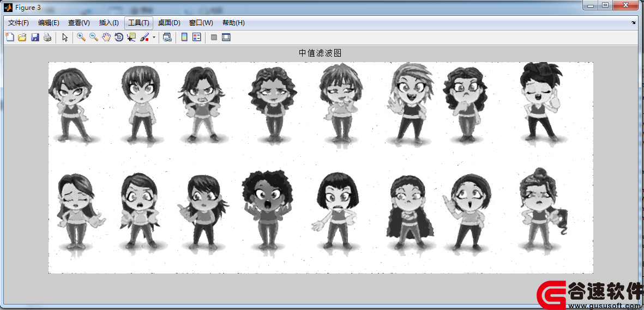Activate the Zoom Out magnifier tool
Image resolution: width=644 pixels, height=310 pixels.
(x=94, y=38)
